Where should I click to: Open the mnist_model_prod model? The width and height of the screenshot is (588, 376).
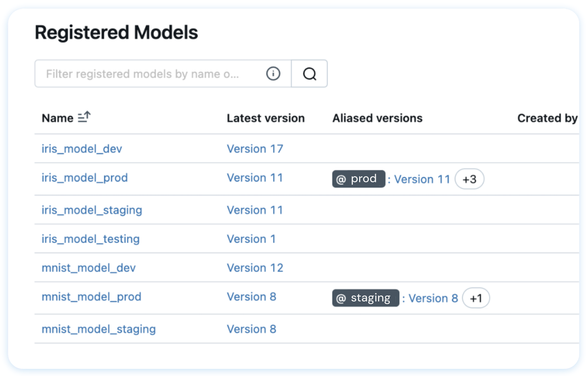coord(91,297)
